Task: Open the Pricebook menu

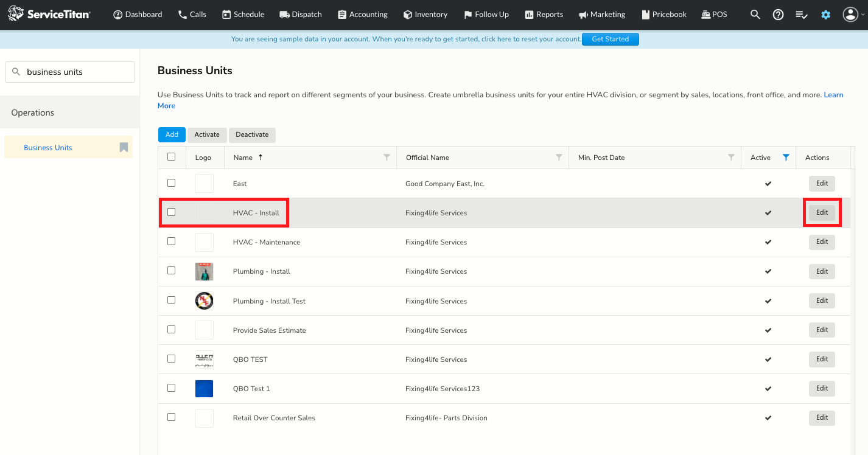Action: tap(663, 15)
